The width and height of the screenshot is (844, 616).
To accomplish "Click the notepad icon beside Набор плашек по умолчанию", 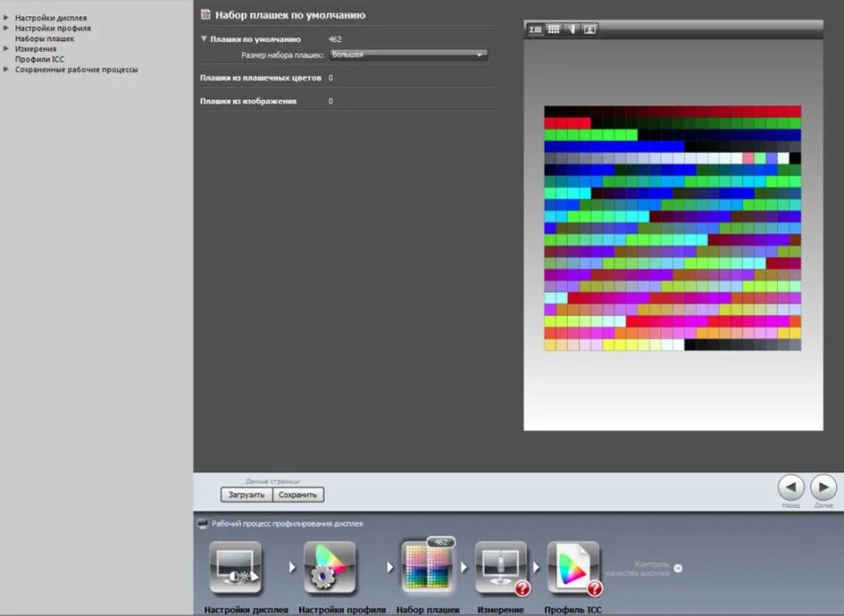I will [205, 14].
